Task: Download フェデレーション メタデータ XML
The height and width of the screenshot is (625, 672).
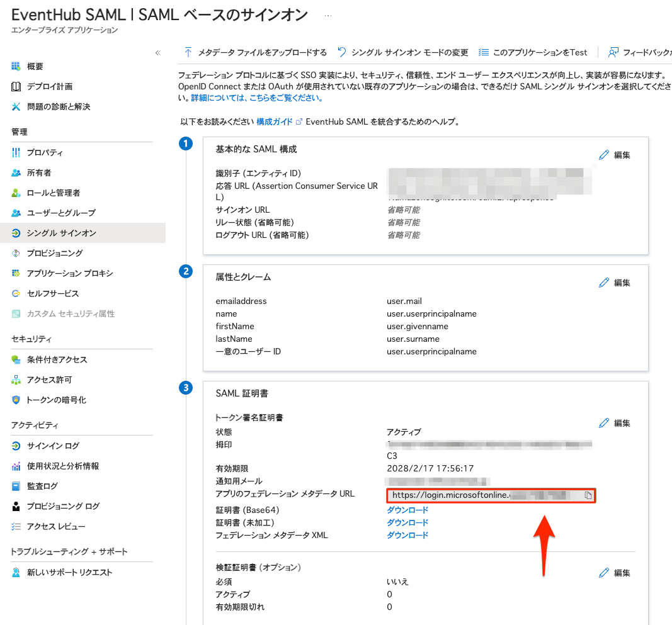Action: click(x=407, y=535)
